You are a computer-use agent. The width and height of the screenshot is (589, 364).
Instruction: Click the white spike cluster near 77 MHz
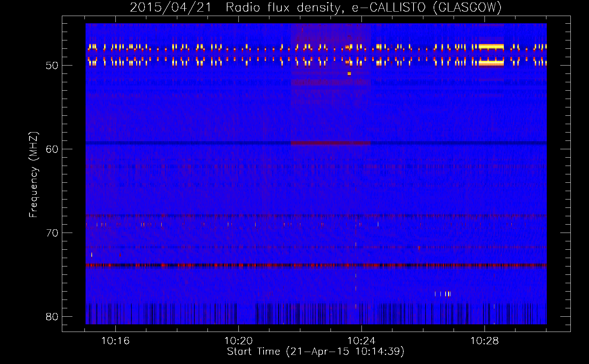coord(443,294)
